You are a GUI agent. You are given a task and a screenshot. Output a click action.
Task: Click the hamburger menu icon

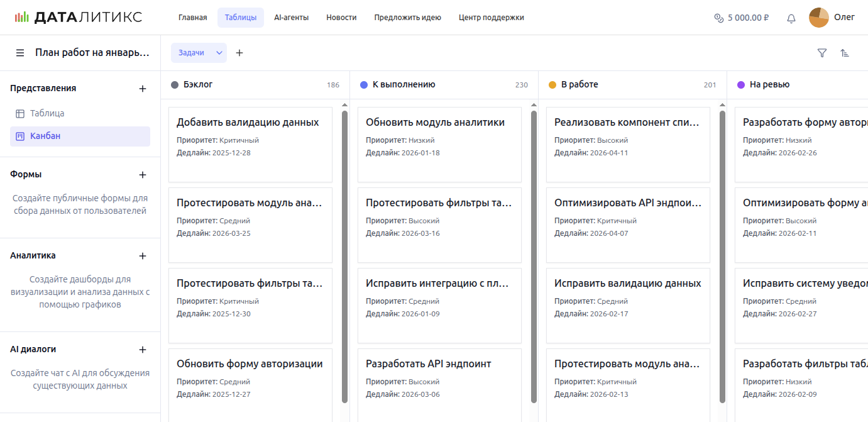point(20,53)
